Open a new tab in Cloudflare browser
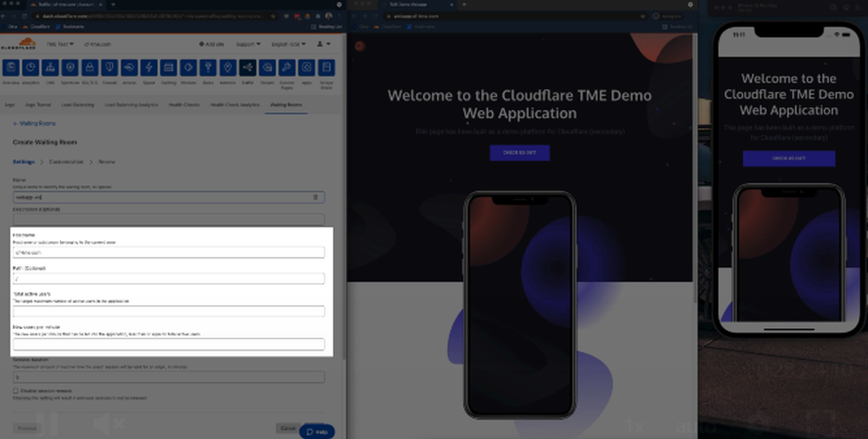 click(x=113, y=4)
